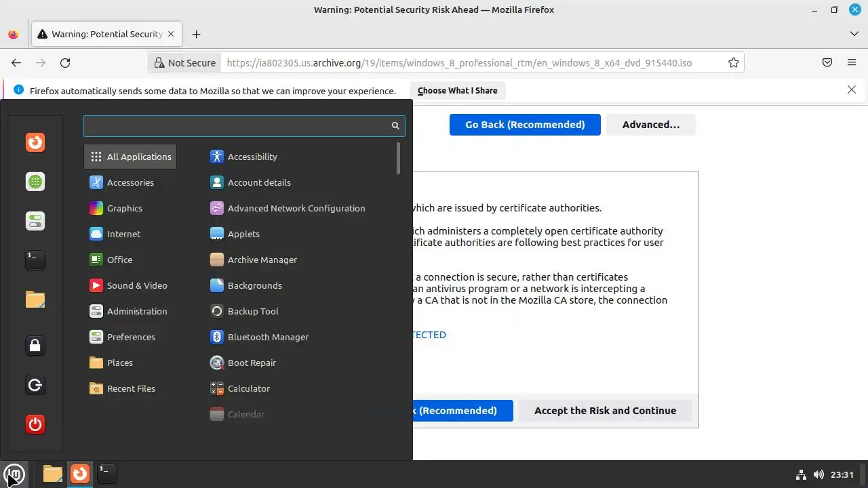Image resolution: width=868 pixels, height=488 pixels.
Task: Open a new Firefox tab
Action: pos(196,34)
